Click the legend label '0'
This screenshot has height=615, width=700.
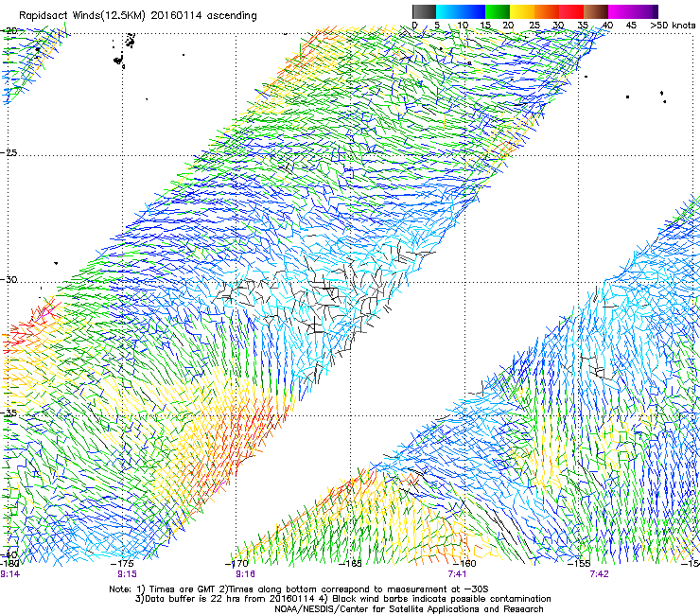click(x=414, y=25)
